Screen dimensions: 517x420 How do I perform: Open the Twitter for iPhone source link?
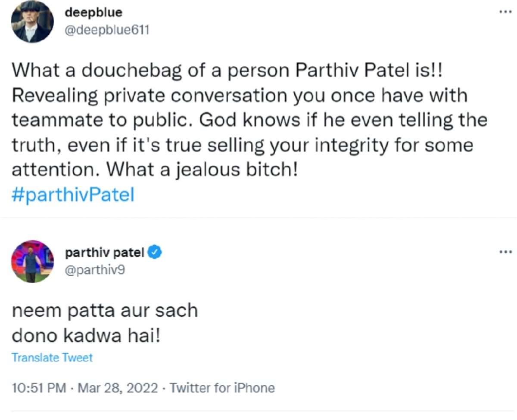click(222, 388)
